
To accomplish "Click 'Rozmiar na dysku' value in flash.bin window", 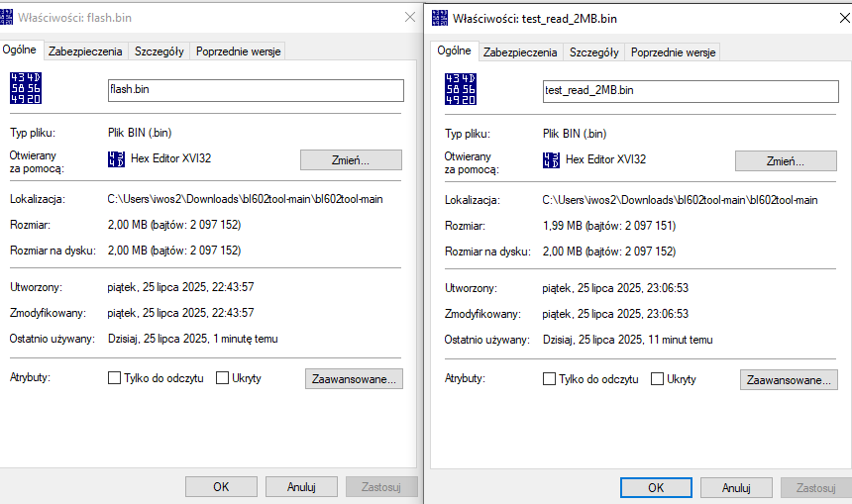I will click(174, 251).
